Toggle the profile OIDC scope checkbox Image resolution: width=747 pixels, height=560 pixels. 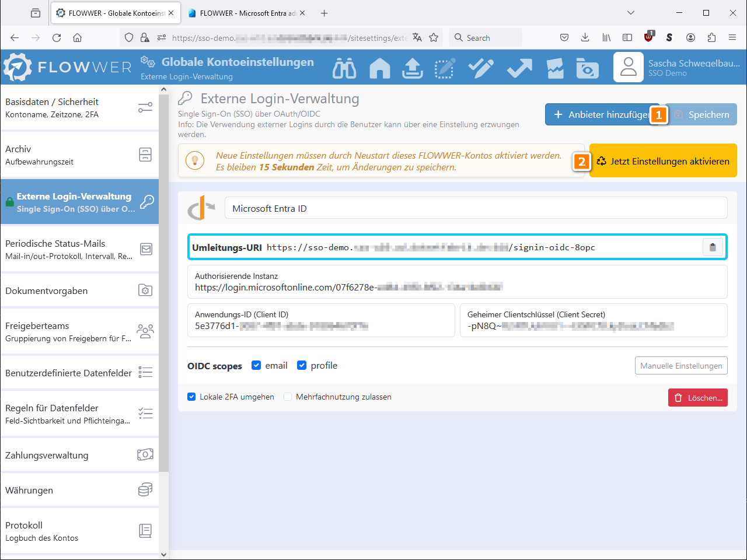click(302, 365)
